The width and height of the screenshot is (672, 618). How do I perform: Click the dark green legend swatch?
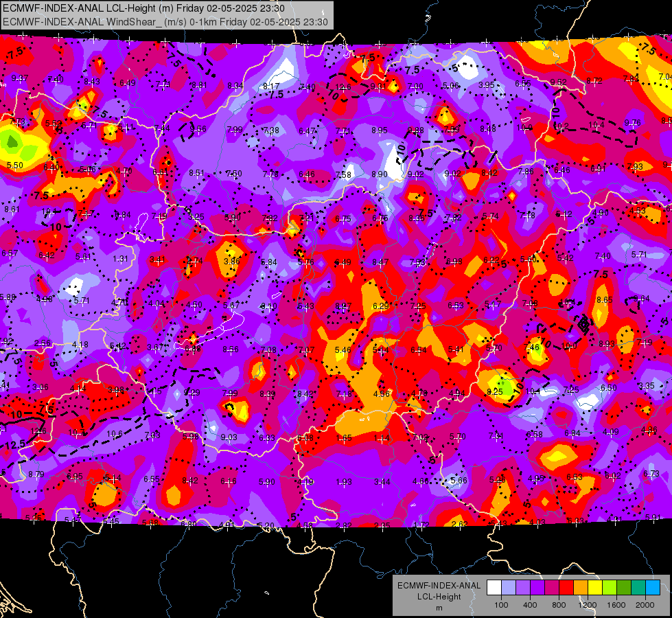point(624,588)
